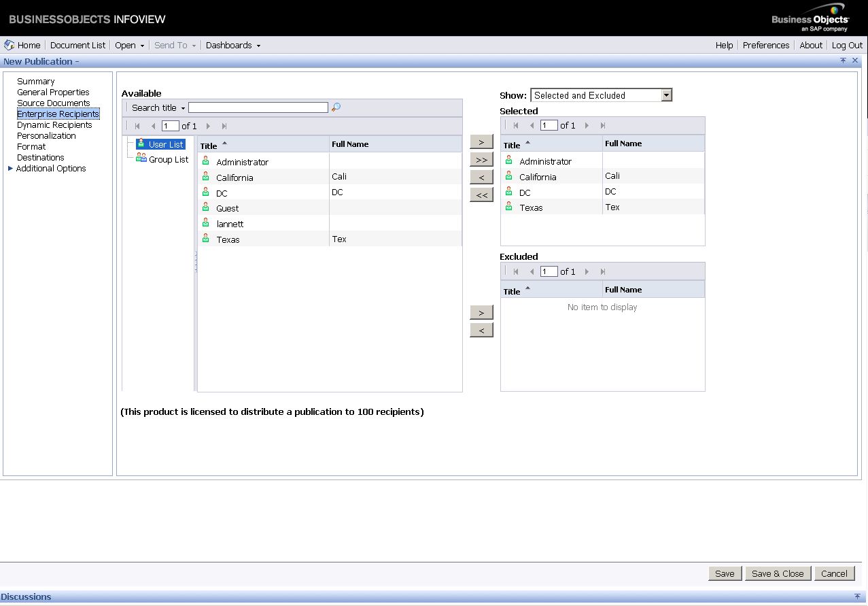Click the Home globe icon
The height and width of the screenshot is (606, 868).
click(x=9, y=45)
